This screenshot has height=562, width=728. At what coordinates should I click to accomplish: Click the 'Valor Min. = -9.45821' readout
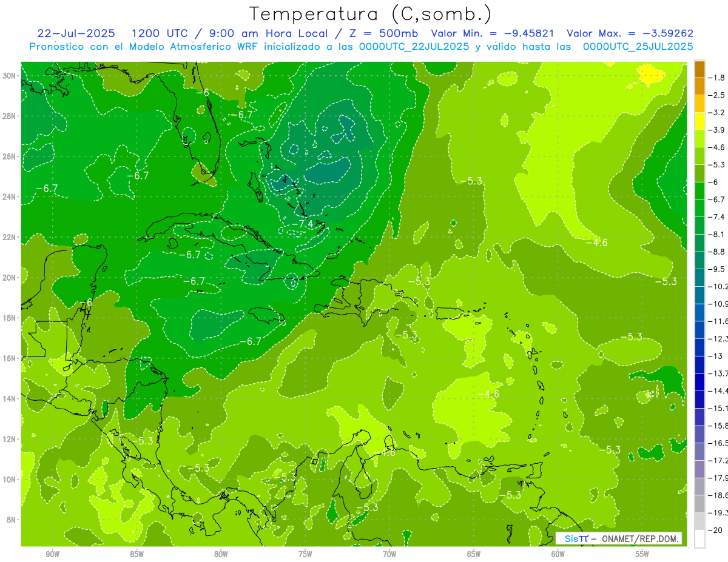[x=493, y=33]
